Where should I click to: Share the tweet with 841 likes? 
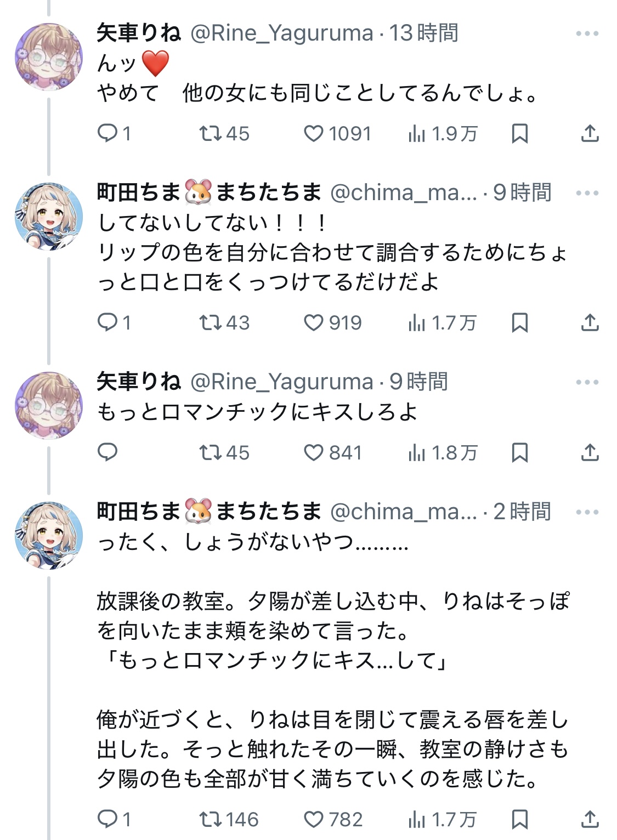(x=590, y=452)
